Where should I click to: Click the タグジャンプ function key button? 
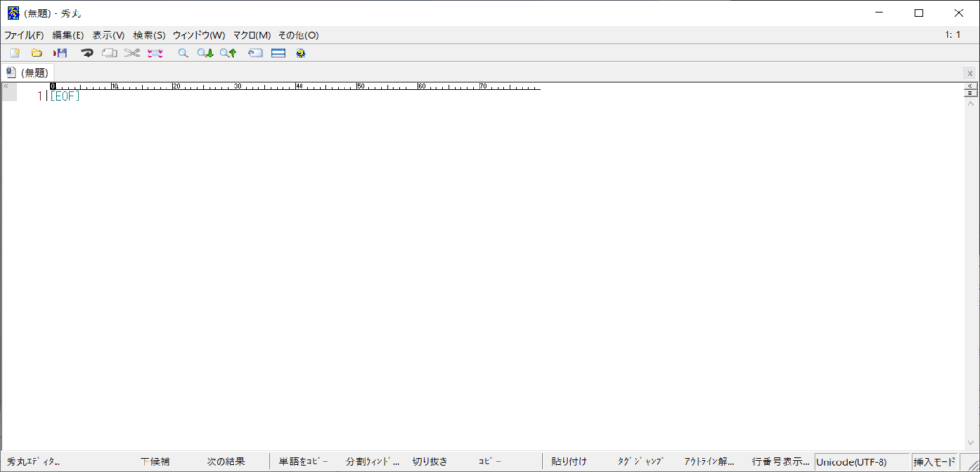coord(640,462)
